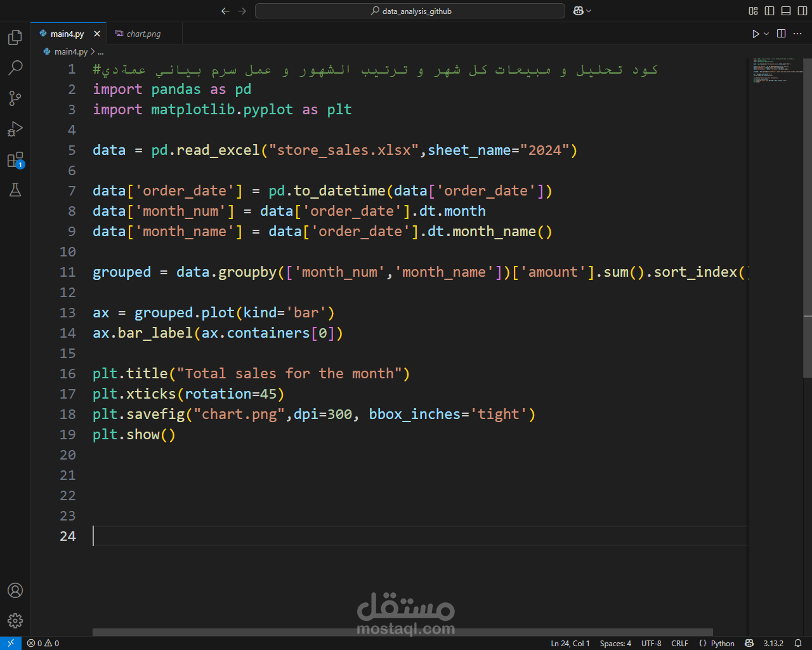Change encoding via UTF-8
Screen dimensions: 812x650
tap(652, 643)
